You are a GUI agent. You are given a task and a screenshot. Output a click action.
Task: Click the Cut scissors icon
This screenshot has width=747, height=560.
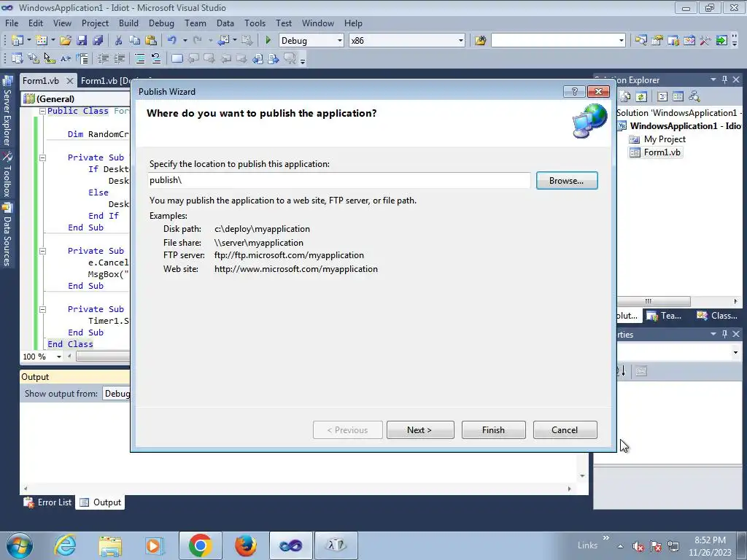(x=119, y=41)
